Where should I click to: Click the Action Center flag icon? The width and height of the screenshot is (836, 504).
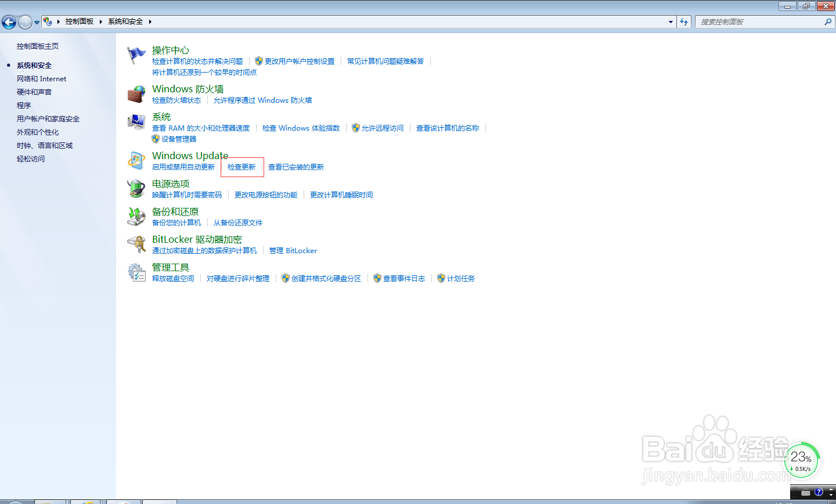point(136,56)
